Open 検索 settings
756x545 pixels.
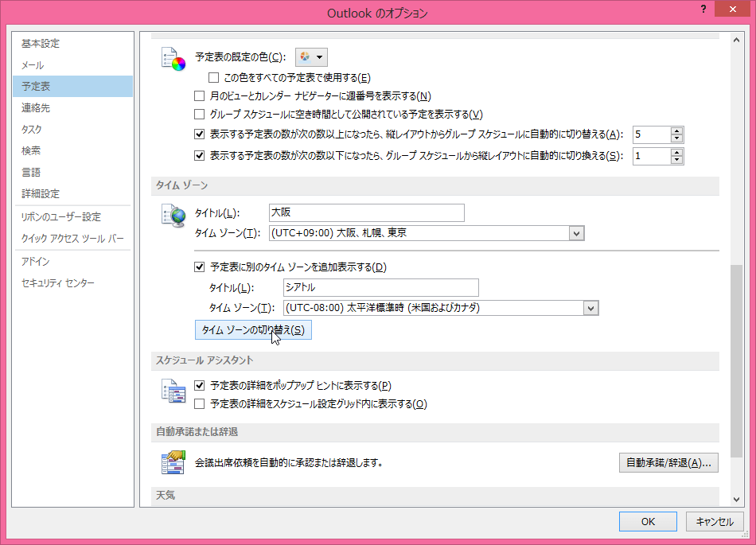pos(72,151)
